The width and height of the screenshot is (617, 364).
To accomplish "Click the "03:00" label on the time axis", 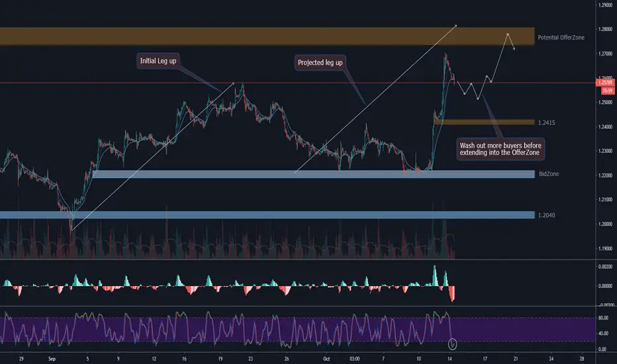I will point(355,359).
